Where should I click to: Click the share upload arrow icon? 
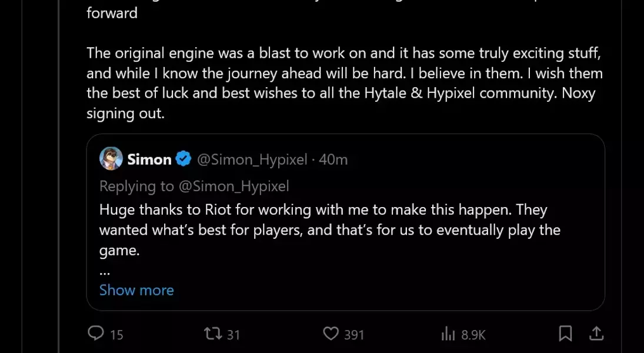click(x=596, y=334)
